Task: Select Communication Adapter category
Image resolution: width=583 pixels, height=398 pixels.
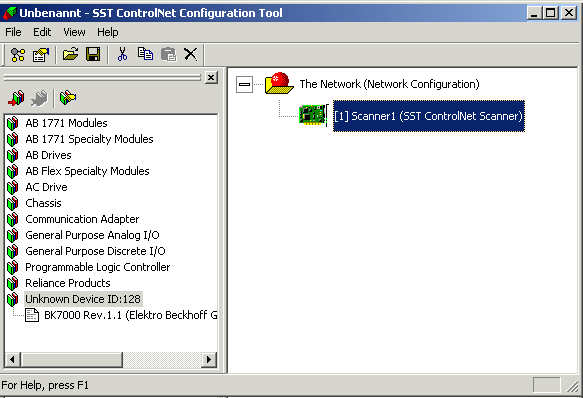Action: 82,219
